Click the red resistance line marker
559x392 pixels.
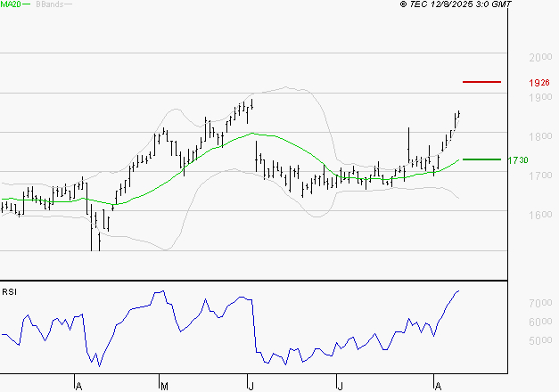pos(481,82)
